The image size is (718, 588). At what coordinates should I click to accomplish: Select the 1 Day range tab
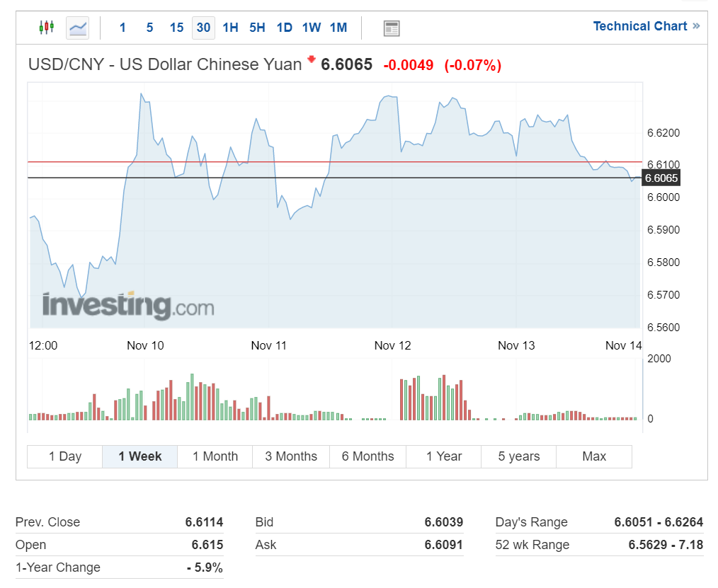65,456
